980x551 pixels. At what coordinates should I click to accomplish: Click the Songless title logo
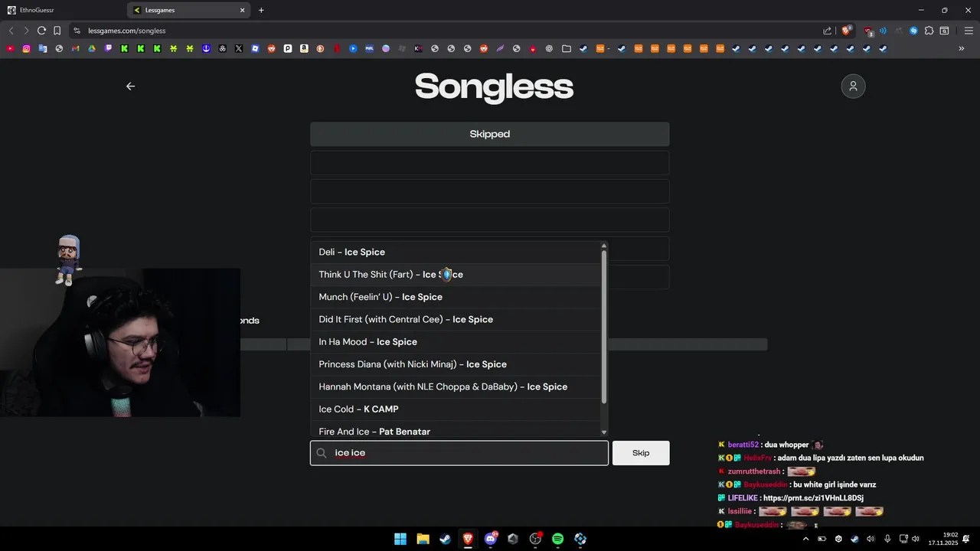click(x=494, y=86)
